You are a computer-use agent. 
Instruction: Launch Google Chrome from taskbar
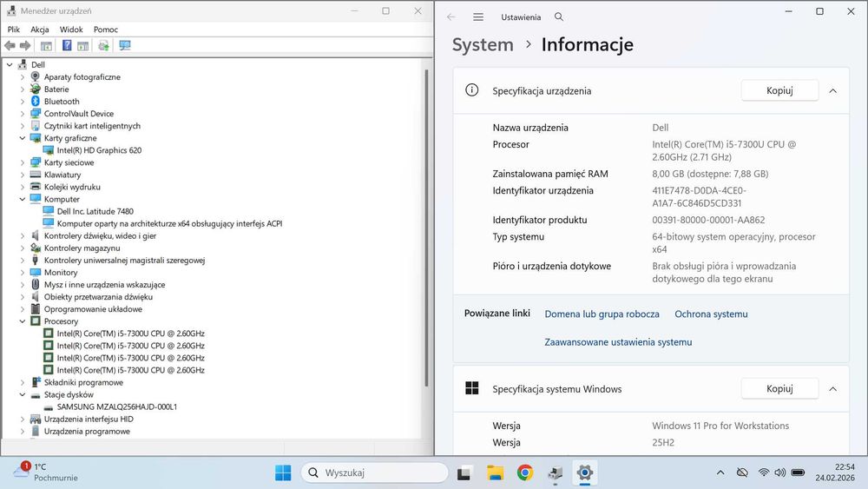click(x=525, y=472)
